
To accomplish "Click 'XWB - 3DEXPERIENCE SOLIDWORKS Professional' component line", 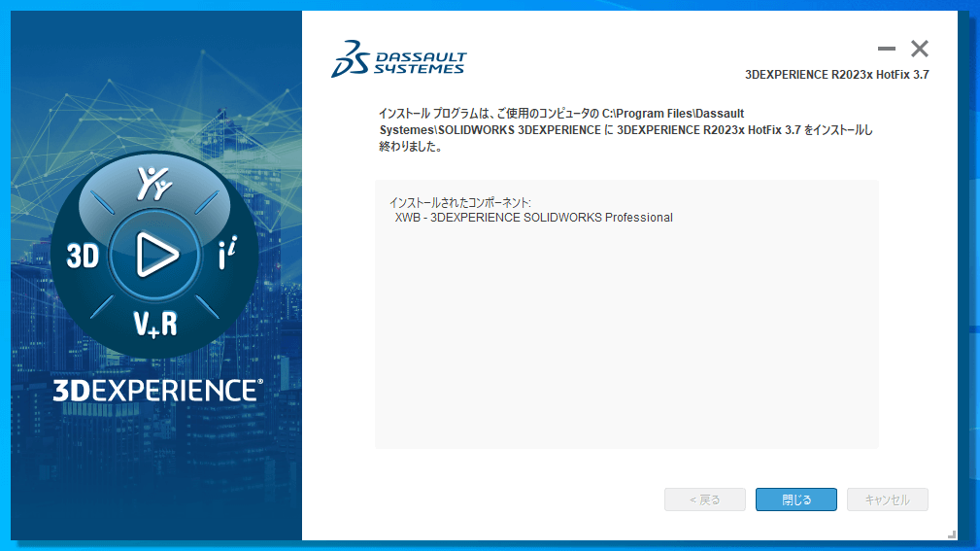I will 534,218.
